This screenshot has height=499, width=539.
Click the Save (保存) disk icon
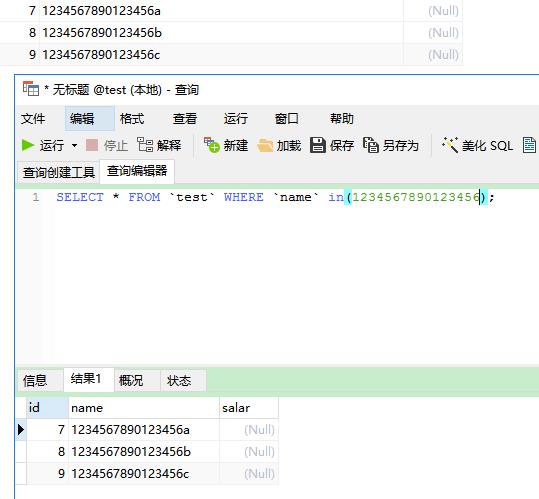pos(318,145)
